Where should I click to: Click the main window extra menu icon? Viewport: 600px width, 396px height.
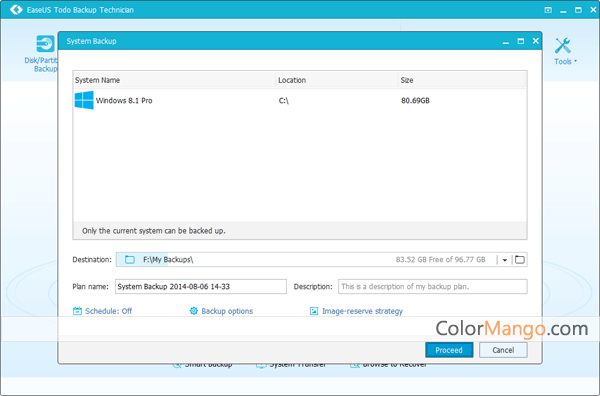click(548, 10)
